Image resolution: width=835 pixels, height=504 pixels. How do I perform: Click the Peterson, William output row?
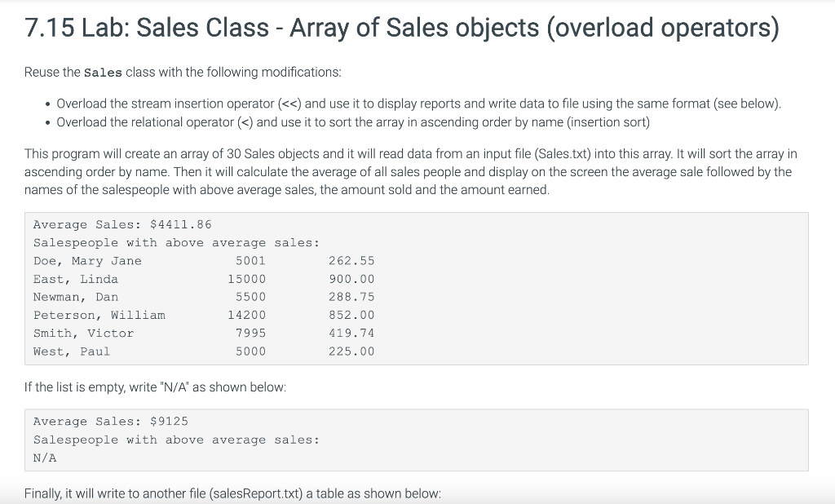(x=204, y=315)
